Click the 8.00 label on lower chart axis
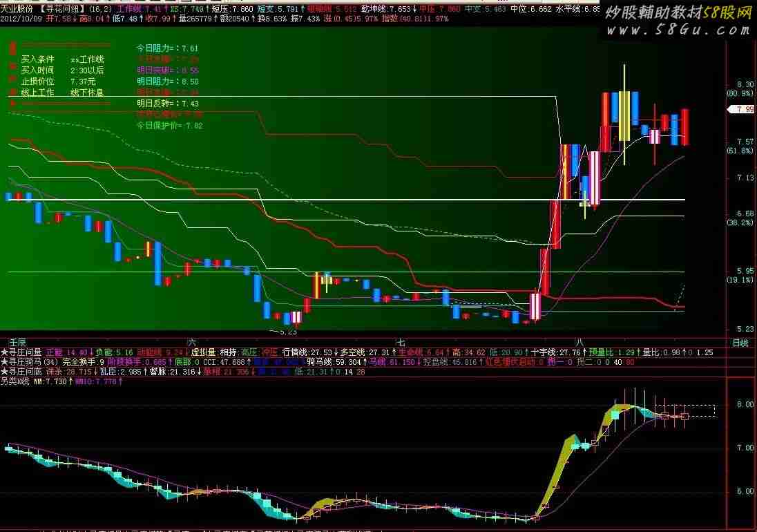Image resolution: width=757 pixels, height=532 pixels. point(745,405)
